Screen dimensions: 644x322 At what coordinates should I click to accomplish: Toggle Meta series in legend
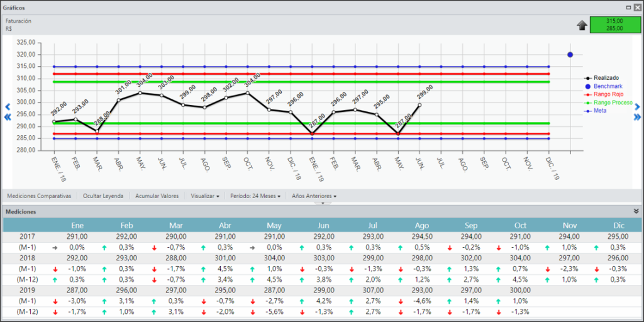coord(595,111)
